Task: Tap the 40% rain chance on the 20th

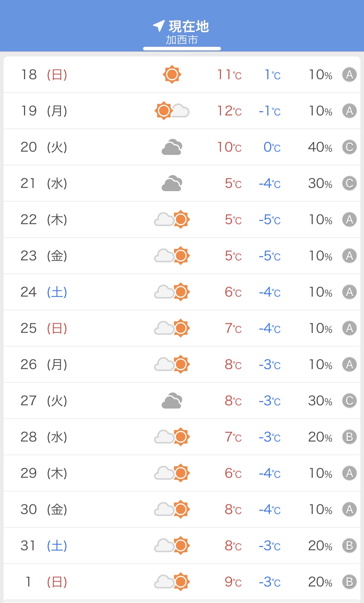Action: [x=320, y=147]
